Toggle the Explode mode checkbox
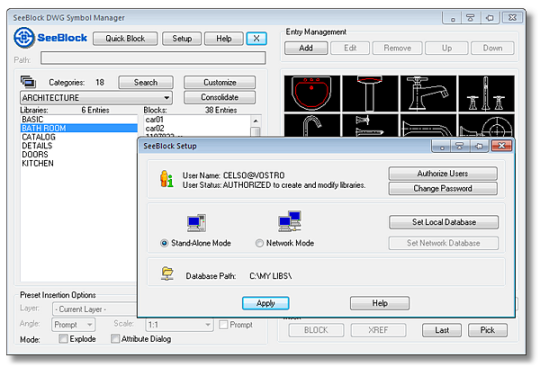Image resolution: width=540 pixels, height=367 pixels. point(63,339)
